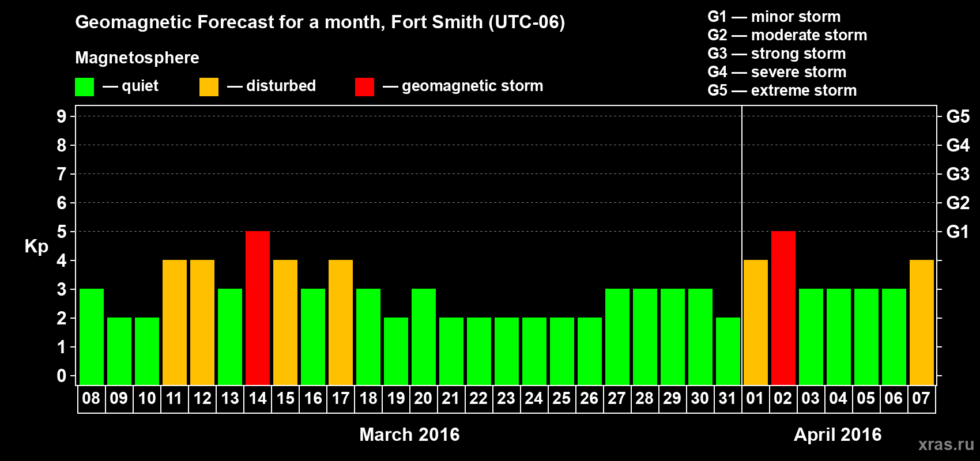980x461 pixels.
Task: Select the green bar for April 04
Action: coord(839,337)
